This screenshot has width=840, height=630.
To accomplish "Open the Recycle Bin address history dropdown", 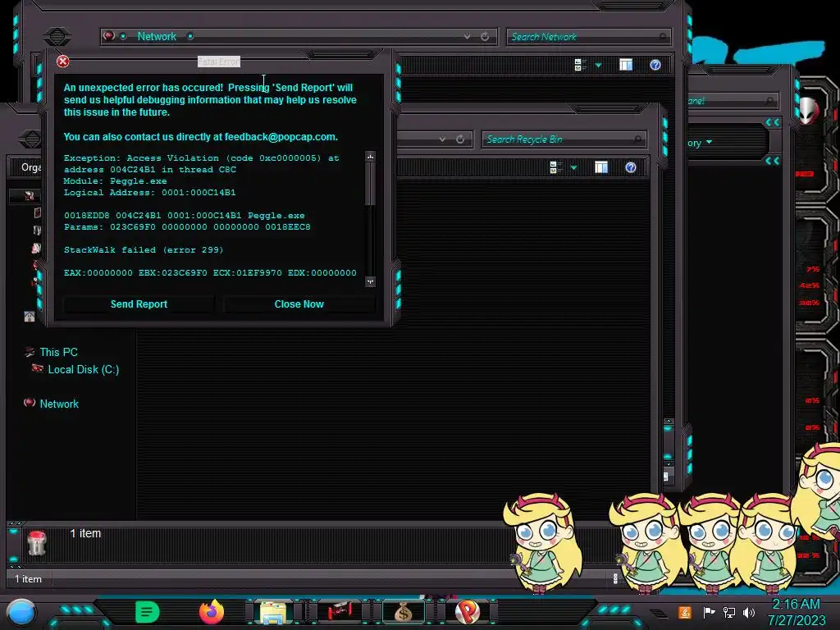I will pos(442,139).
